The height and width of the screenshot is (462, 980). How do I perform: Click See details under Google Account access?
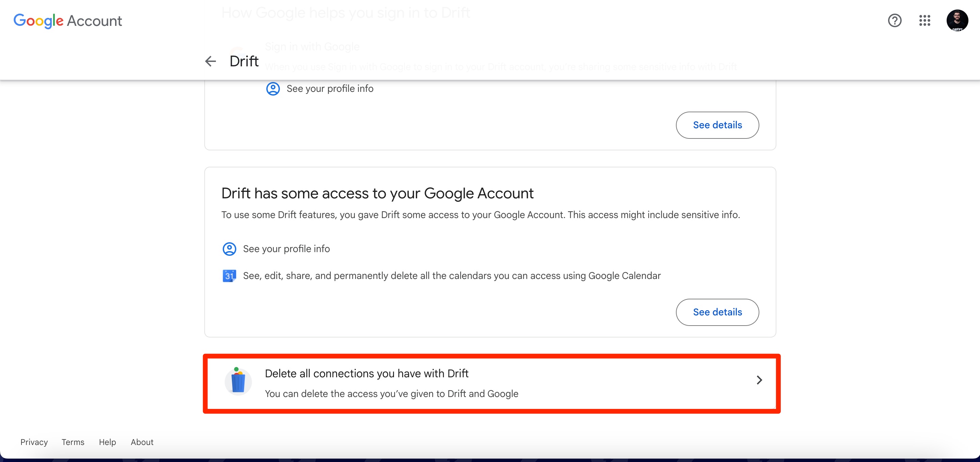(x=717, y=312)
